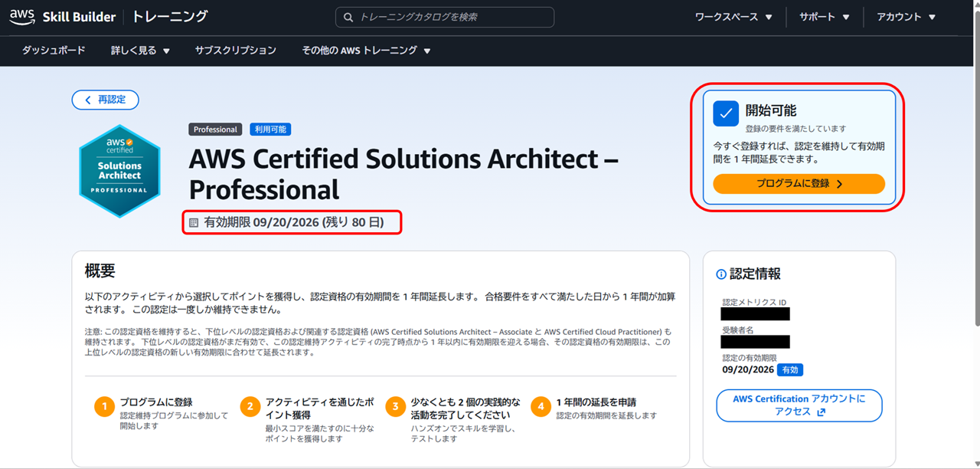The width and height of the screenshot is (980, 469).
Task: Go to ダッシュボード in navigation bar
Action: tap(54, 51)
